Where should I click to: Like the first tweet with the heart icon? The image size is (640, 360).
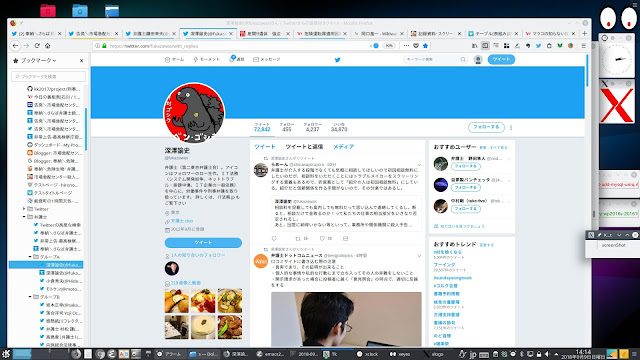[322, 238]
